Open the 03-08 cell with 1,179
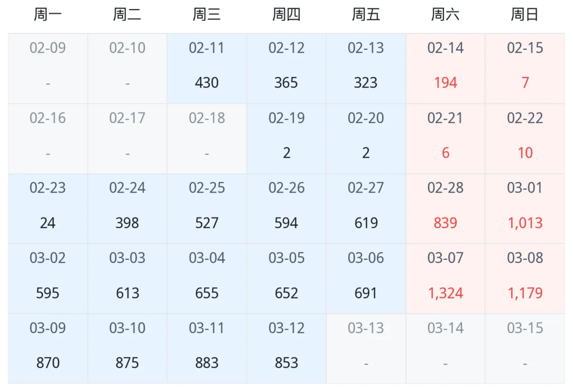This screenshot has width=573, height=392. [525, 278]
